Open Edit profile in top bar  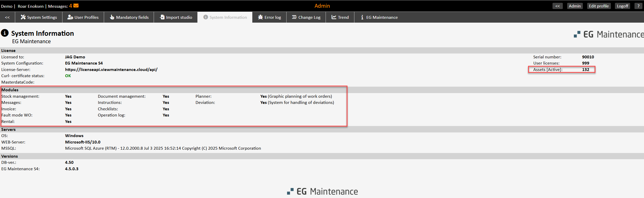(599, 6)
